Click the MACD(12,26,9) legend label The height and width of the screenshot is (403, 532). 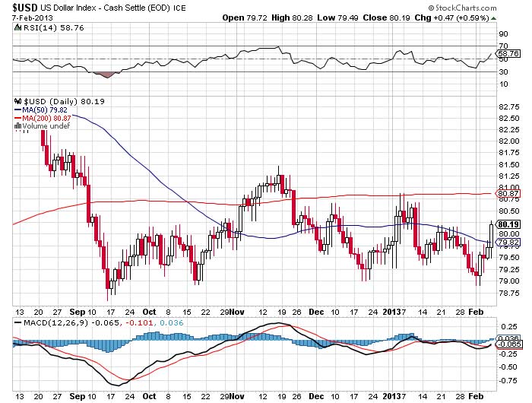pos(55,322)
